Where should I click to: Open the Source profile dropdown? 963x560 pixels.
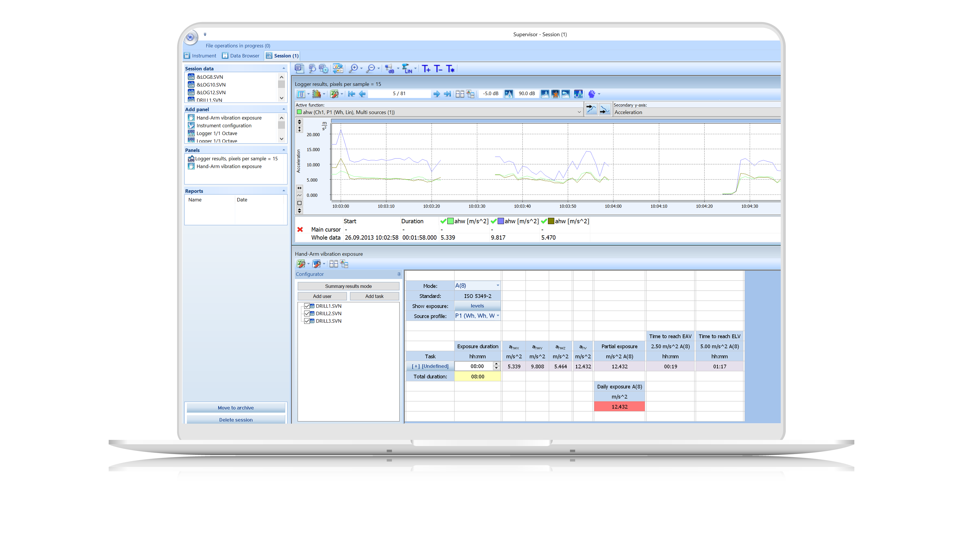497,316
